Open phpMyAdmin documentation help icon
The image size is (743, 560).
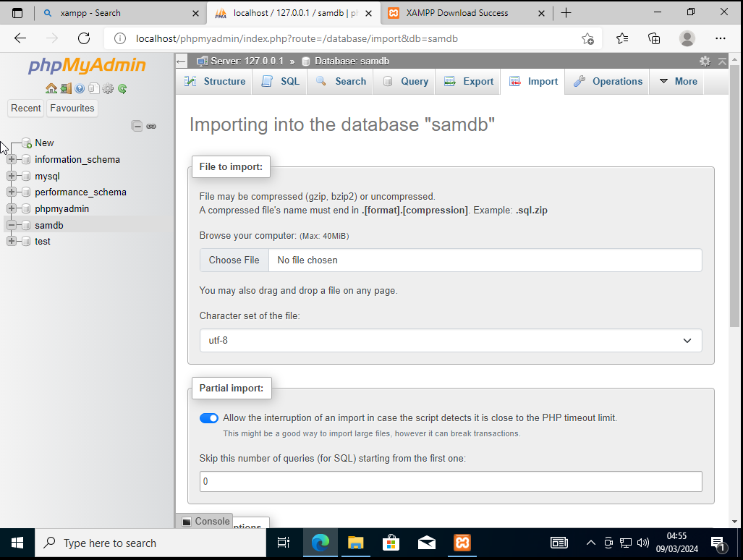pos(80,88)
